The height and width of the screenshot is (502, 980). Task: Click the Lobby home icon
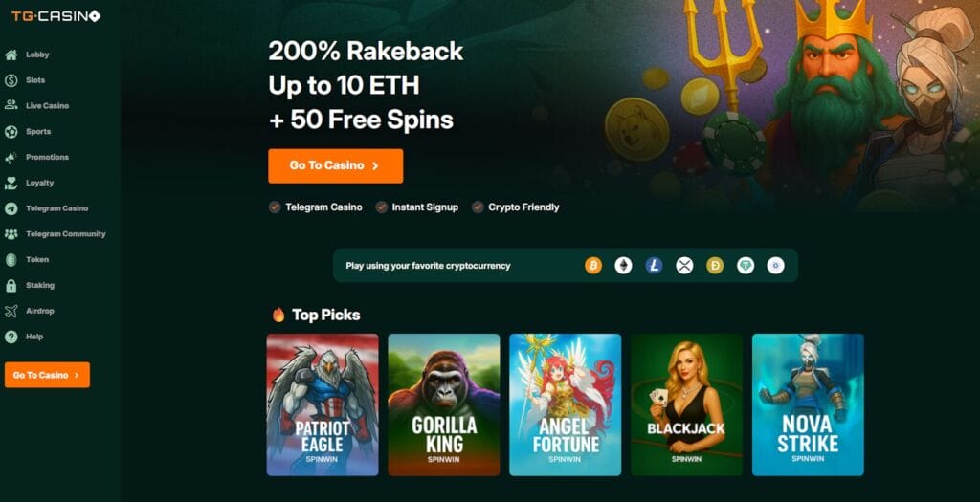(11, 55)
